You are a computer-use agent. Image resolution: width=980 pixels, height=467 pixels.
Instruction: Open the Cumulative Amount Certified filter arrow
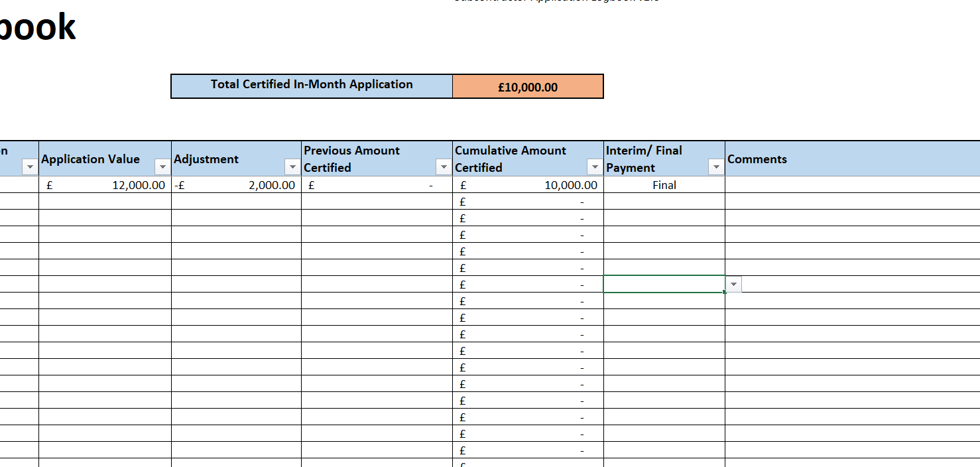pos(595,167)
